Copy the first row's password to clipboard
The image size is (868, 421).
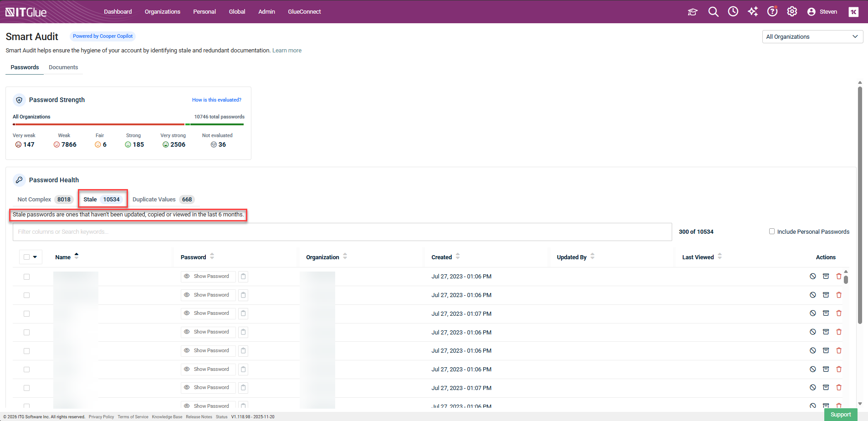click(x=243, y=277)
